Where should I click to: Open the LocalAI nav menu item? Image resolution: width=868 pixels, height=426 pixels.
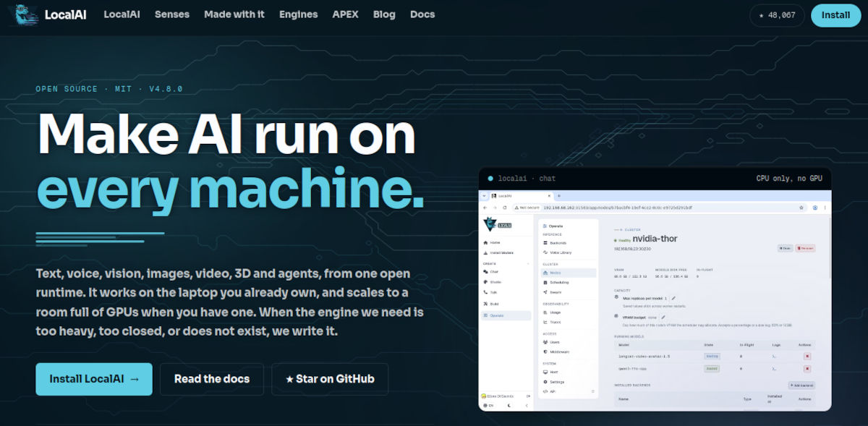pos(122,14)
